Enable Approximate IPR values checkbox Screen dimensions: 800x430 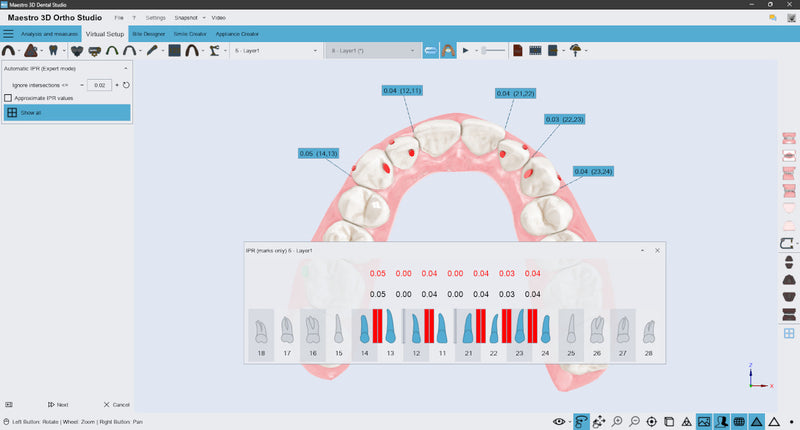[9, 98]
